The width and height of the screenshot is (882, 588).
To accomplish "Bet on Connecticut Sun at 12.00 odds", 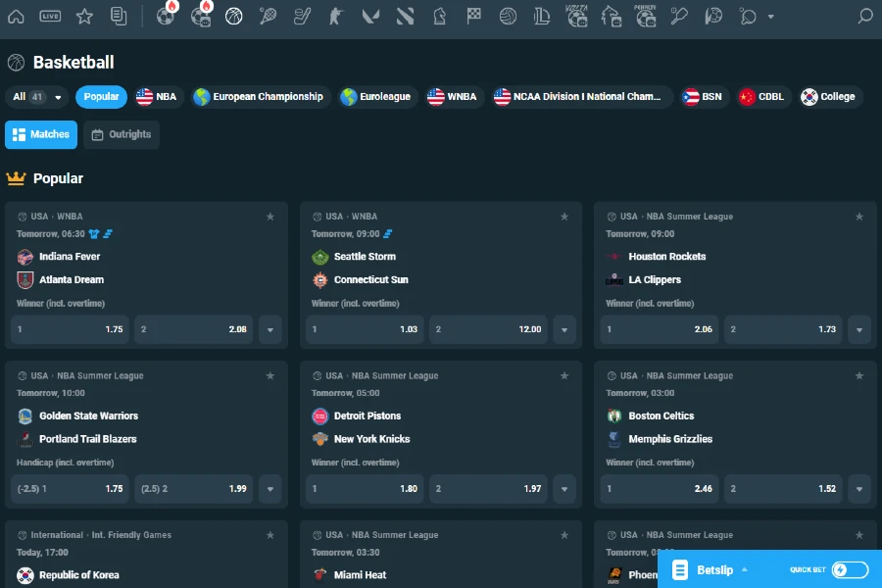I will tap(488, 329).
